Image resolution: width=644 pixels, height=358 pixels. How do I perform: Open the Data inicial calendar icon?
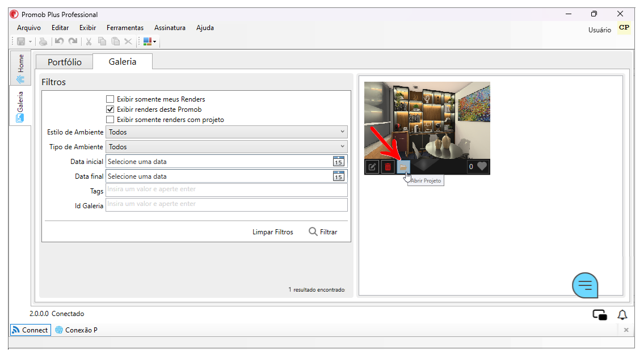pyautogui.click(x=338, y=161)
